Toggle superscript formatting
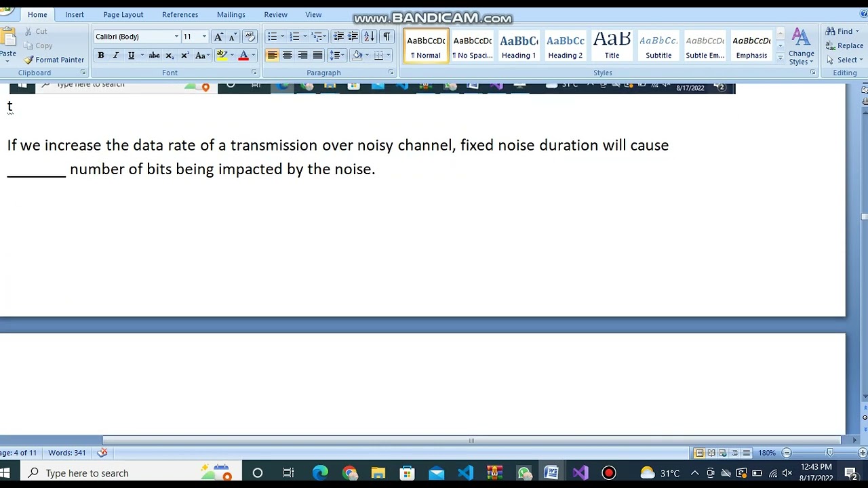The width and height of the screenshot is (868, 488). click(x=184, y=56)
